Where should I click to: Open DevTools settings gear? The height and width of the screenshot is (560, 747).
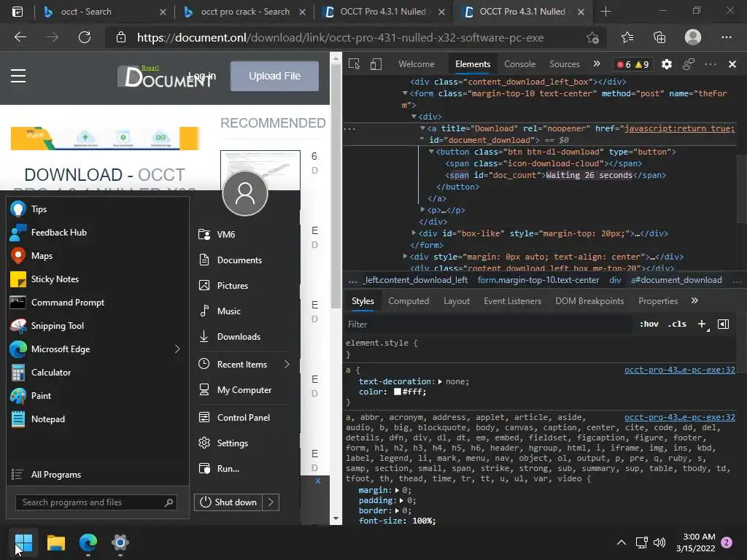pos(667,64)
